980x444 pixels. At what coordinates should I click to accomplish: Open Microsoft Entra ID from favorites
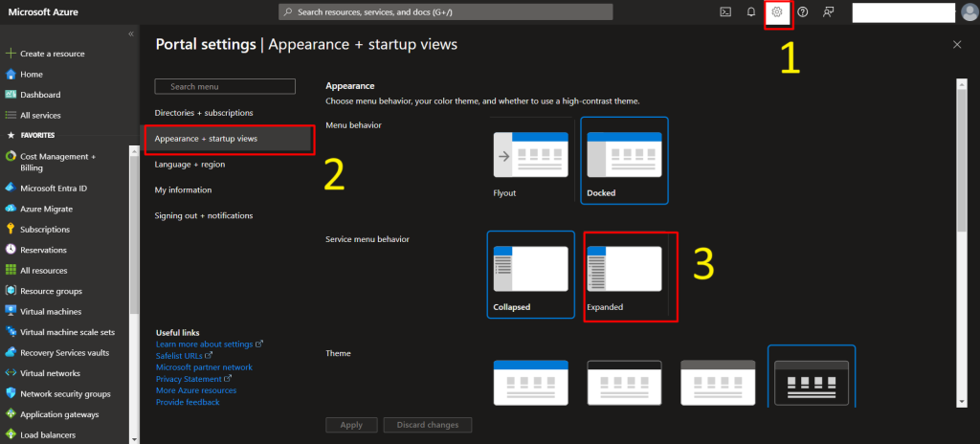(54, 188)
